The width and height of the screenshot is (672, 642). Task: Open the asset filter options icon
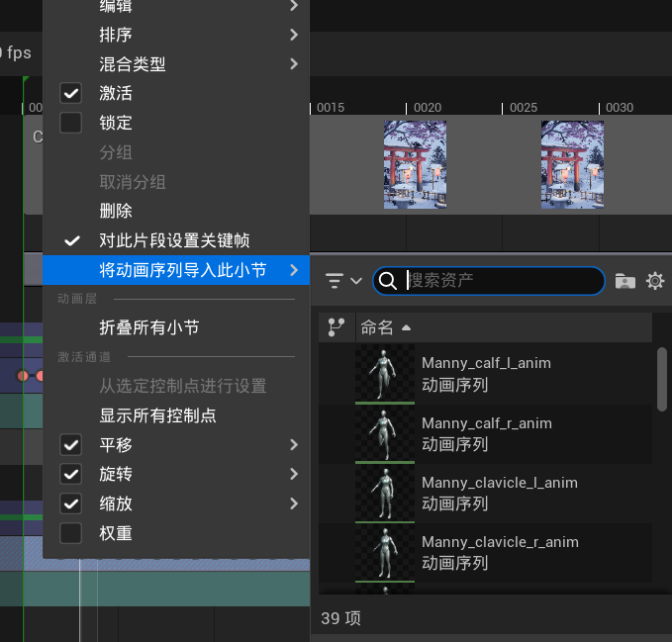pyautogui.click(x=342, y=281)
